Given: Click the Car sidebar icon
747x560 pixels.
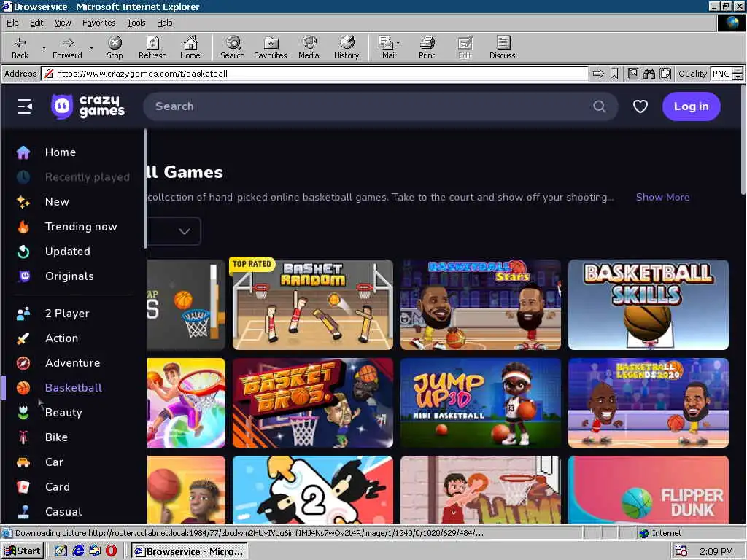Looking at the screenshot, I should pos(23,462).
